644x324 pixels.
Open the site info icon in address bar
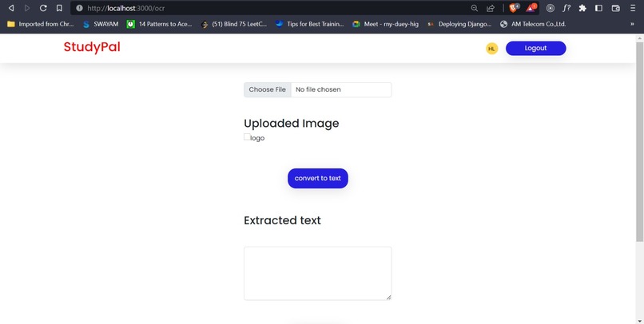click(79, 8)
